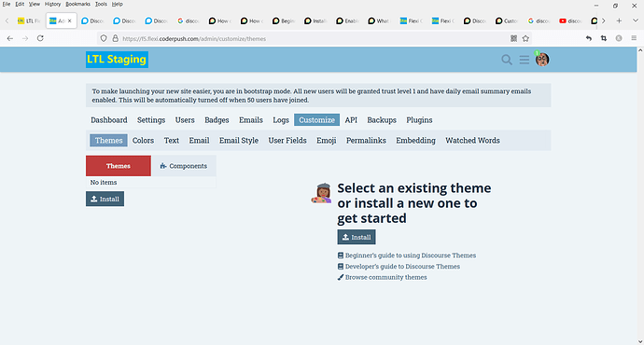
Task: Go to admin Dashboard
Action: pos(109,119)
